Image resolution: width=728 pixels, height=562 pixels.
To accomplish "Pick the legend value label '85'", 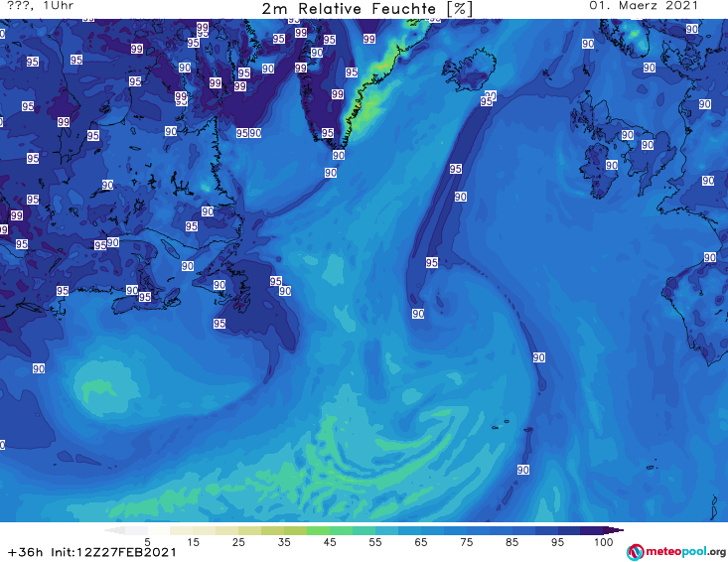I will pos(511,542).
